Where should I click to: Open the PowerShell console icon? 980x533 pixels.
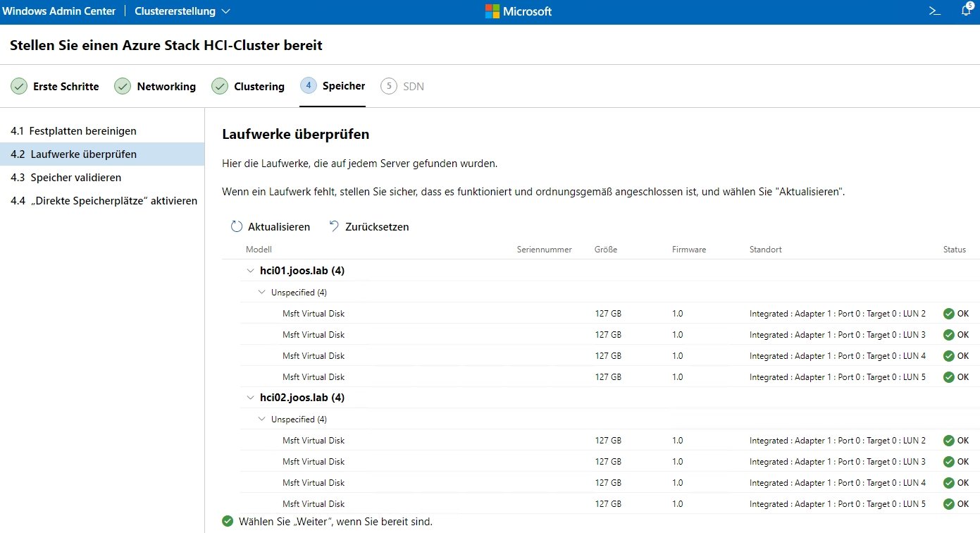coord(934,11)
